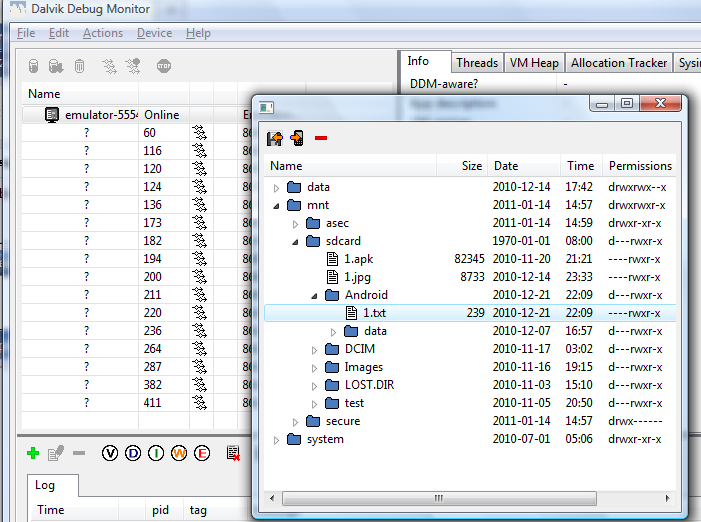Click the scrollbar right arrow in file explorer
The width and height of the screenshot is (701, 522).
click(667, 498)
